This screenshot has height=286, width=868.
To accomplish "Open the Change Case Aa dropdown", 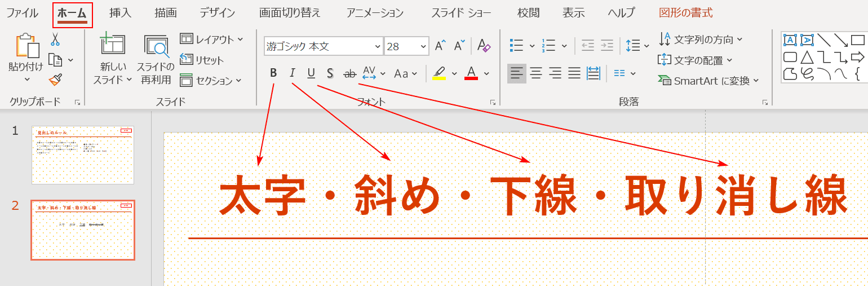I will [415, 73].
